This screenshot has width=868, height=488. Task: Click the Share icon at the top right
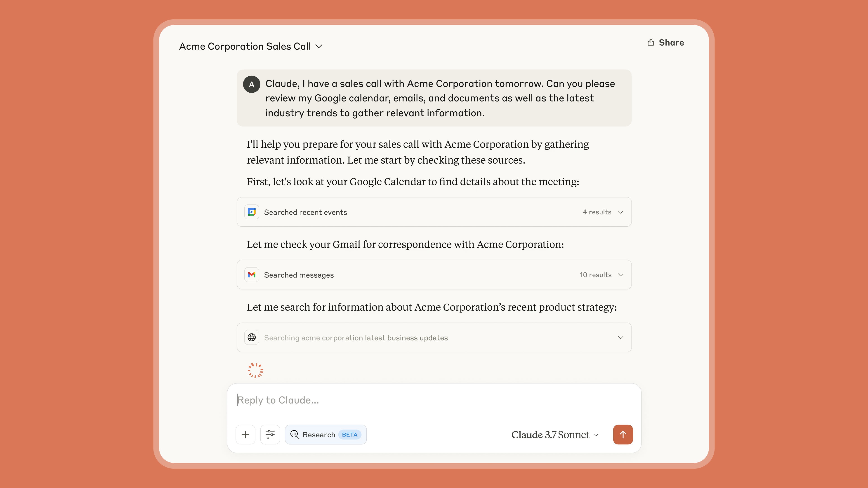pyautogui.click(x=651, y=42)
